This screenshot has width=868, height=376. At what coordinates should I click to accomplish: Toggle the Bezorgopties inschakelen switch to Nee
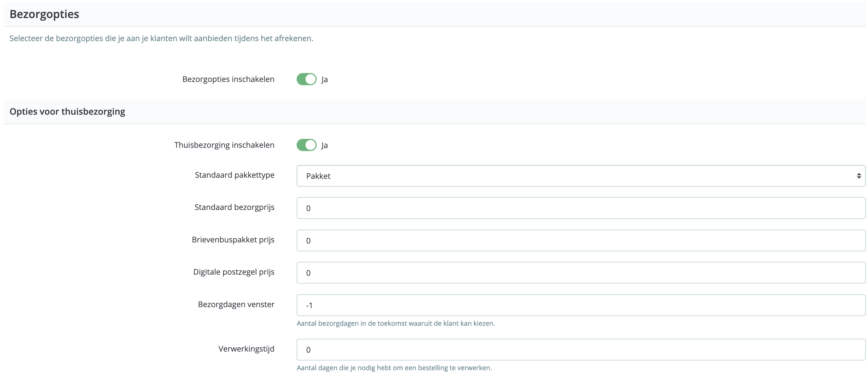coord(306,79)
